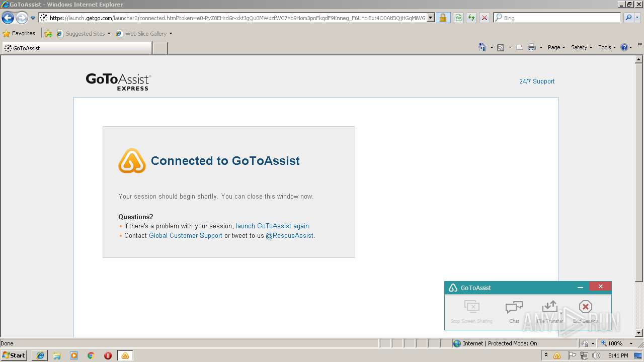Stop page loading with the red X icon
This screenshot has width=644, height=362.
(x=484, y=18)
